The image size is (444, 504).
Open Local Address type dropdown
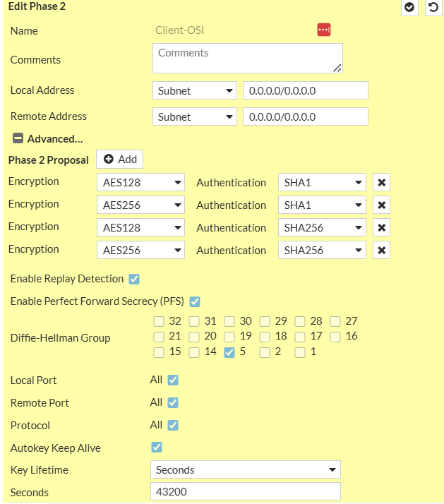pos(195,90)
